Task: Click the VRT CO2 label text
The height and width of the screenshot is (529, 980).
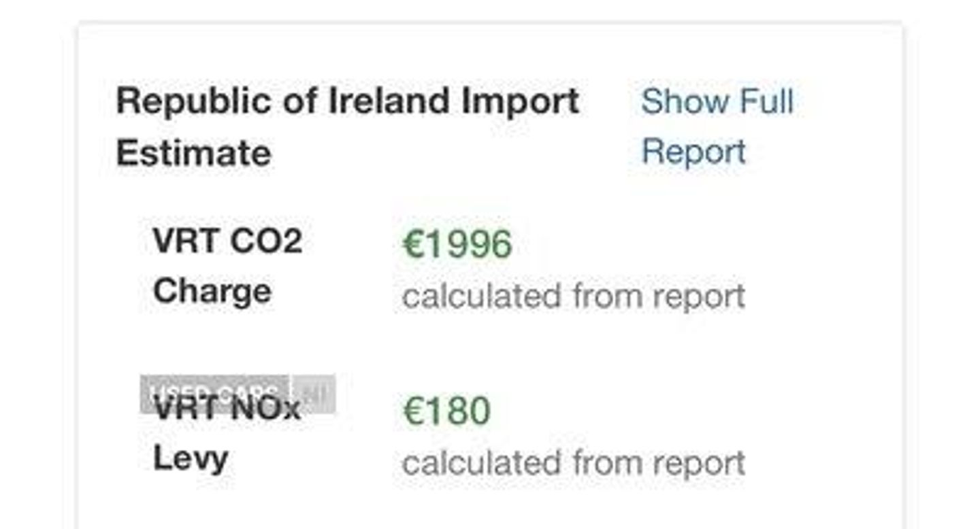Action: (x=227, y=241)
